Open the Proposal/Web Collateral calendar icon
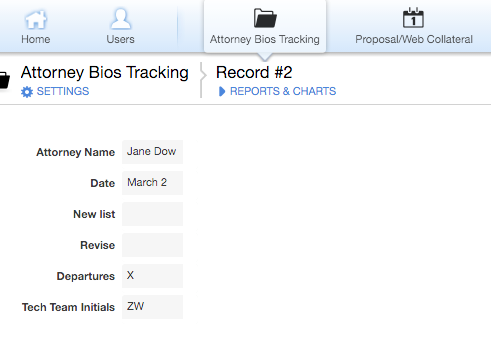 [413, 18]
